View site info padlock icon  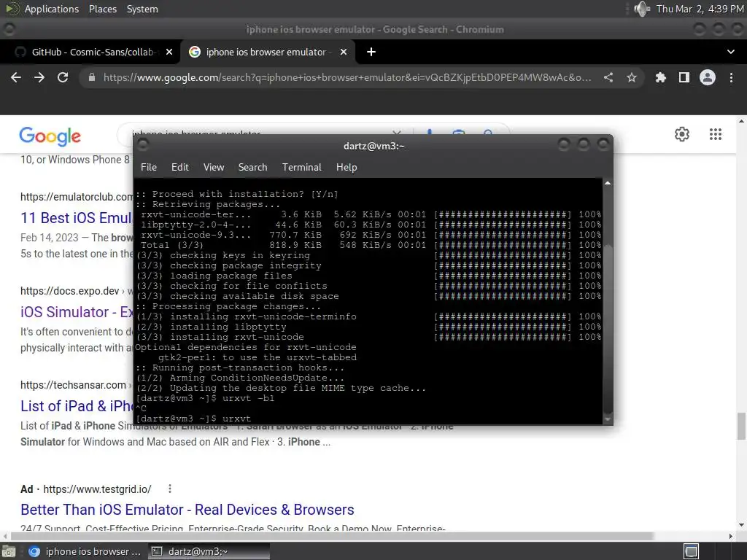point(91,77)
